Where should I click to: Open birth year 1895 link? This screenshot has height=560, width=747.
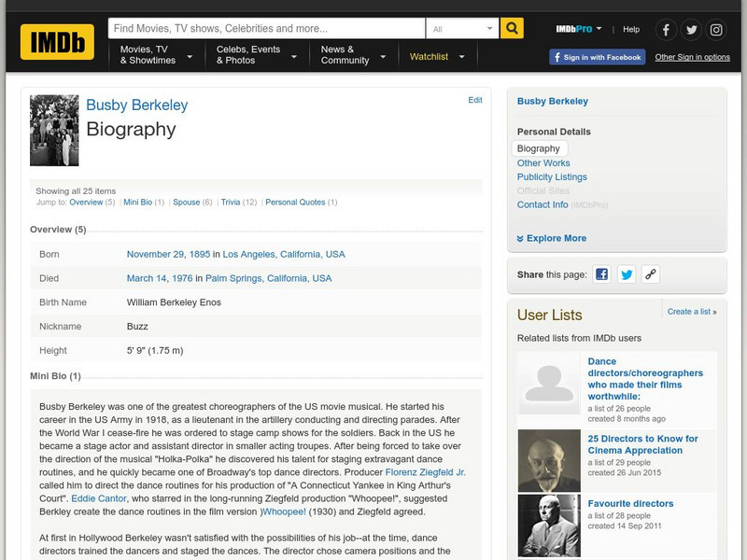click(200, 254)
